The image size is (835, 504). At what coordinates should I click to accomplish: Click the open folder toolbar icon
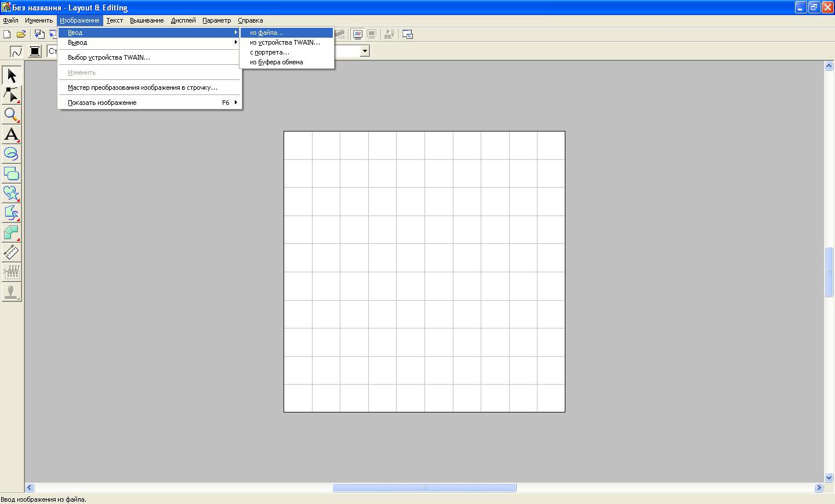pos(21,34)
